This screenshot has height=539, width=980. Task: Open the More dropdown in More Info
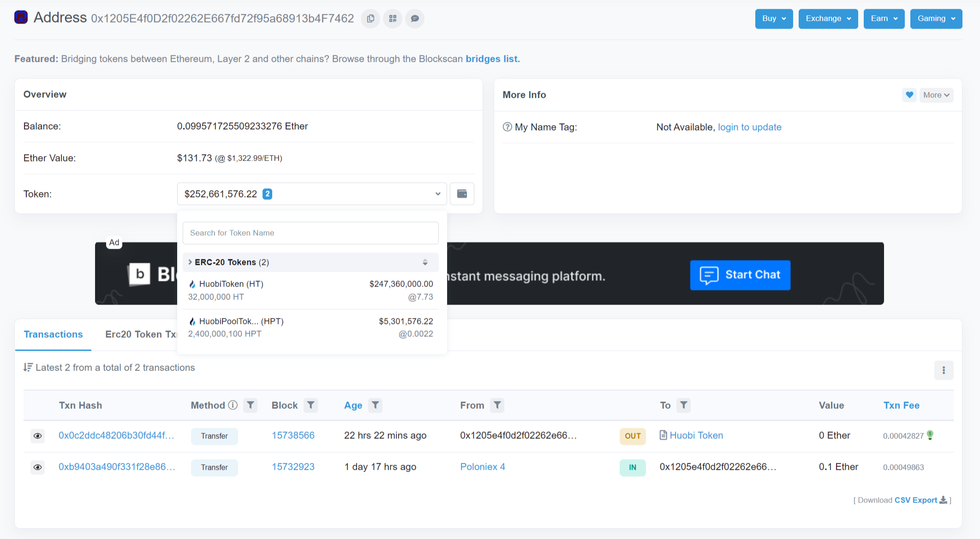(936, 95)
